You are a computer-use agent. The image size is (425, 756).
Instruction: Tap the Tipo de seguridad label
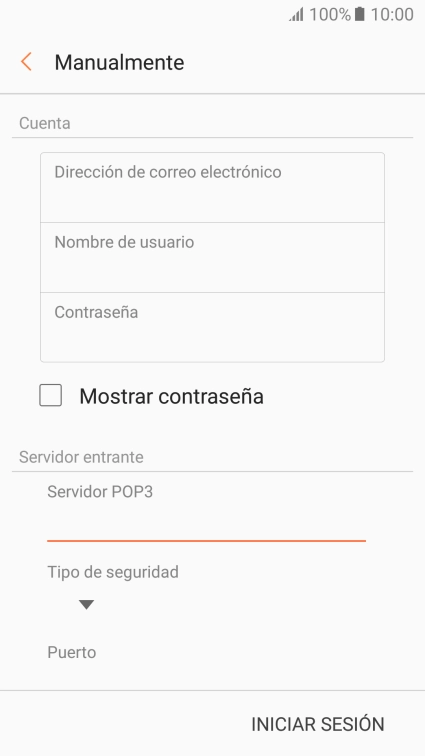(x=113, y=572)
